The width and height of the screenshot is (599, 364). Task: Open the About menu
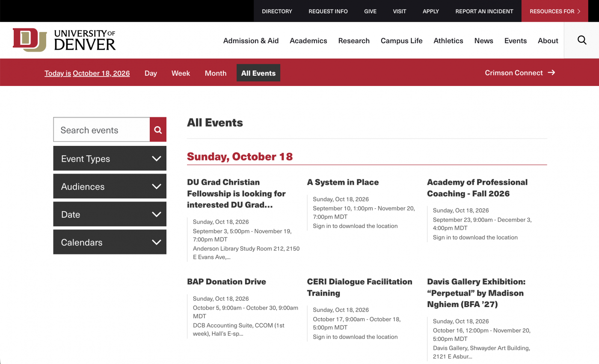pos(548,41)
